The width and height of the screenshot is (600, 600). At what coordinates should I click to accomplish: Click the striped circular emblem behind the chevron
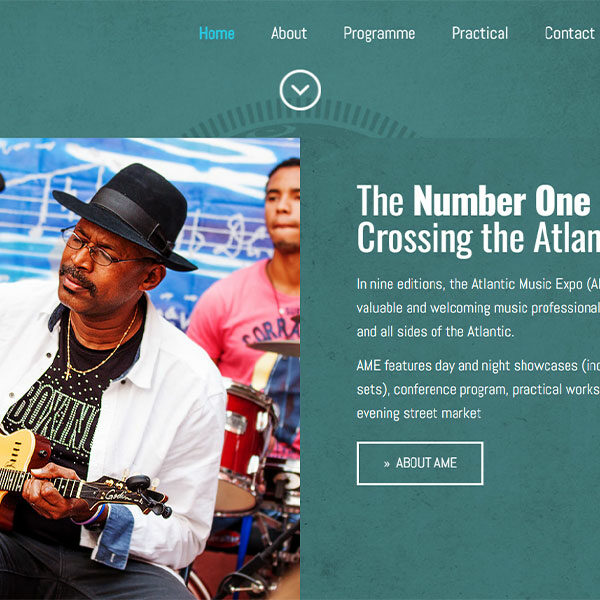(300, 119)
